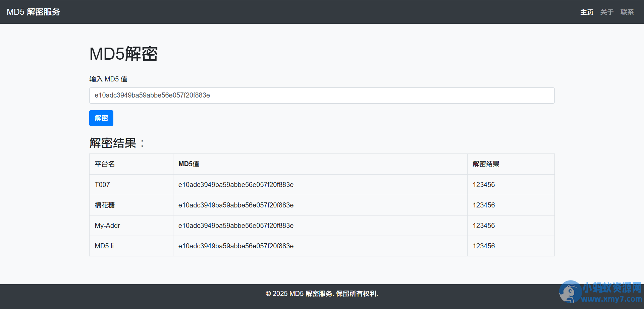Click the MD5值 column header

pos(189,164)
